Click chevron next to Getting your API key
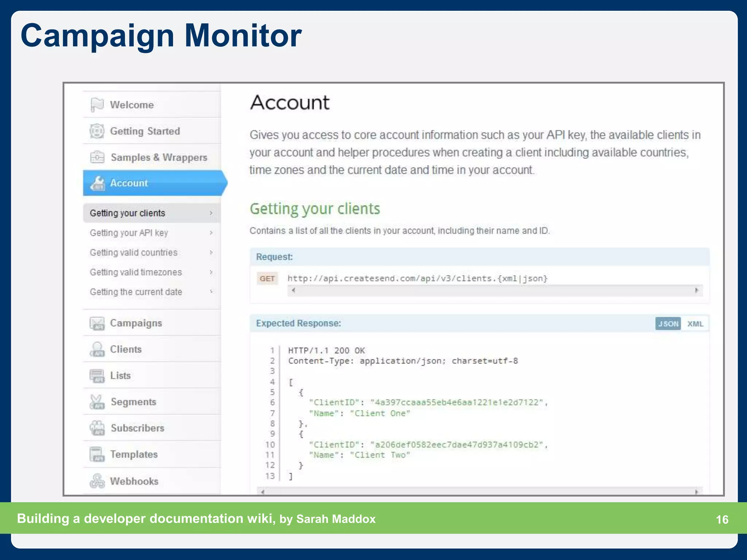747x560 pixels. pyautogui.click(x=211, y=233)
